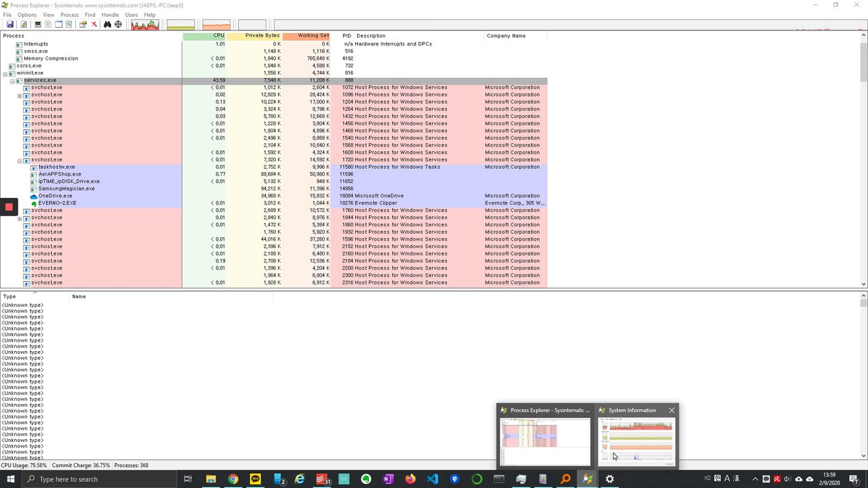Open the View menu

(x=49, y=15)
